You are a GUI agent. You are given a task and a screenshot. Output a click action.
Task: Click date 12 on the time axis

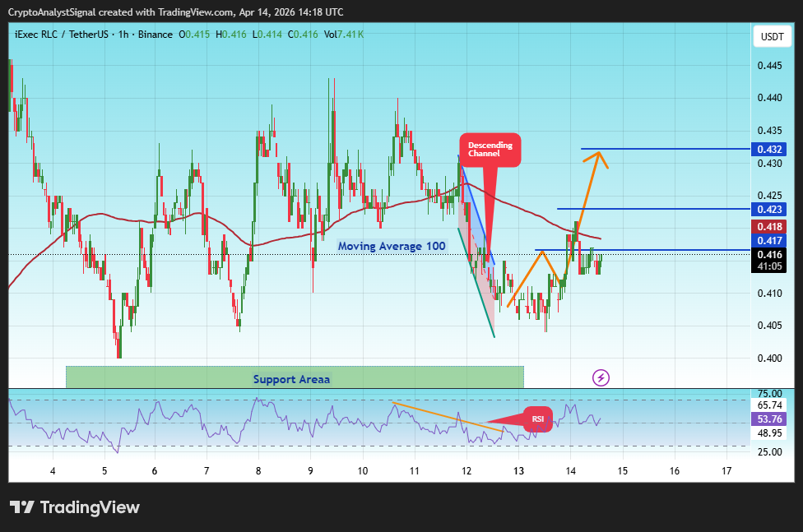pos(466,471)
